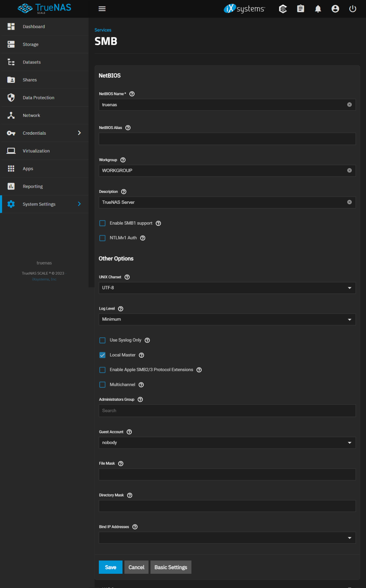
Task: Uncheck the Local Master checkbox
Action: [102, 355]
